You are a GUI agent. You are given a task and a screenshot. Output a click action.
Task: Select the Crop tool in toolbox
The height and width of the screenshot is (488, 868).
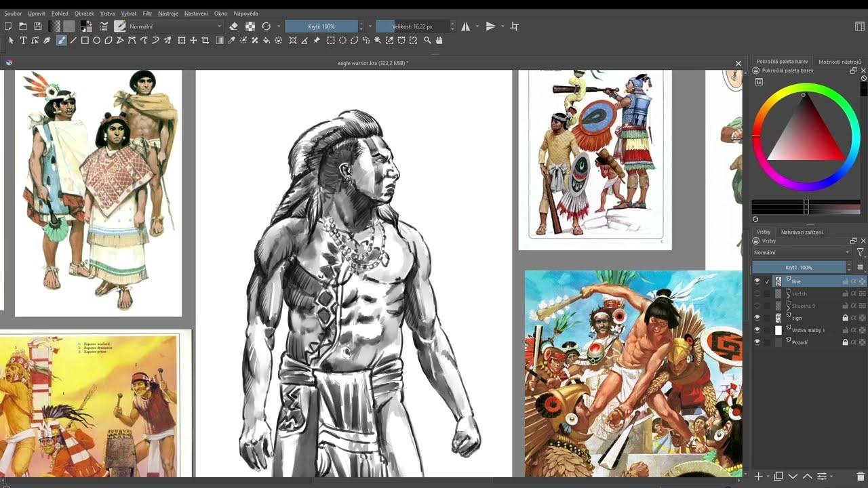click(205, 41)
